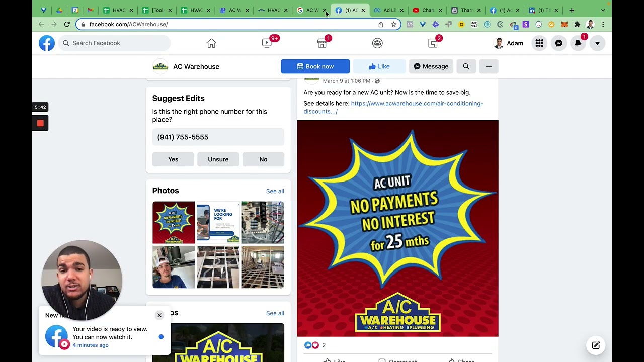Open the large AC Unit promotional post image
Viewport: 644px width, 362px height.
coord(398,228)
